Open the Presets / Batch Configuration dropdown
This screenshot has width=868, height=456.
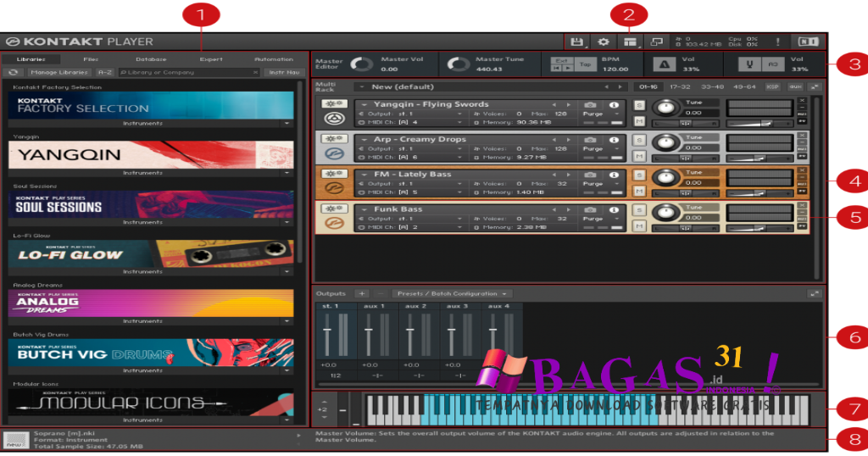pyautogui.click(x=452, y=294)
